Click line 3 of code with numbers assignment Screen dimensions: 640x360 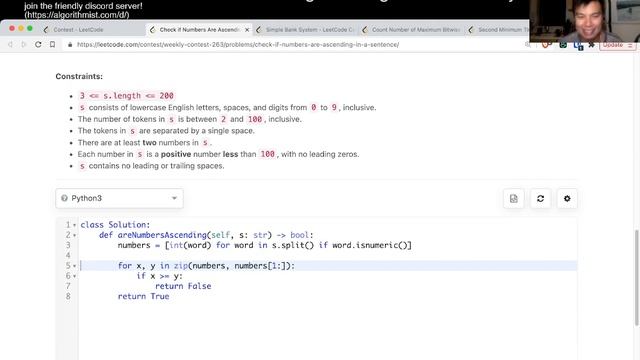click(264, 245)
